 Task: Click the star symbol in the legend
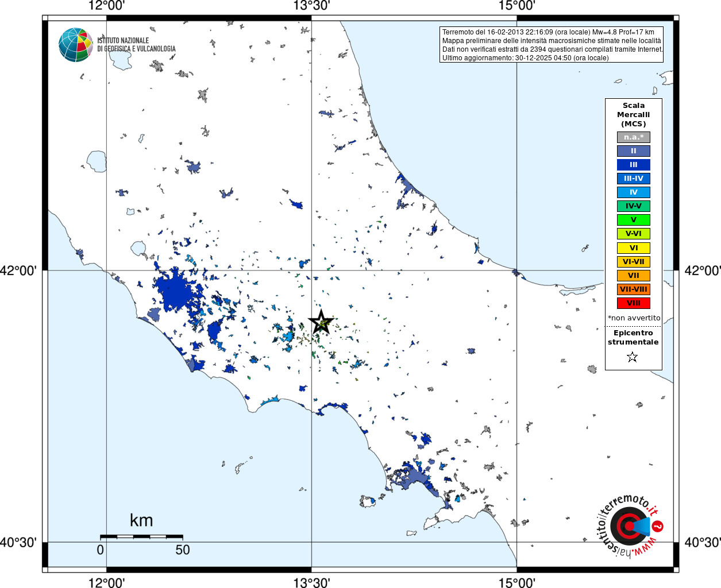[633, 357]
